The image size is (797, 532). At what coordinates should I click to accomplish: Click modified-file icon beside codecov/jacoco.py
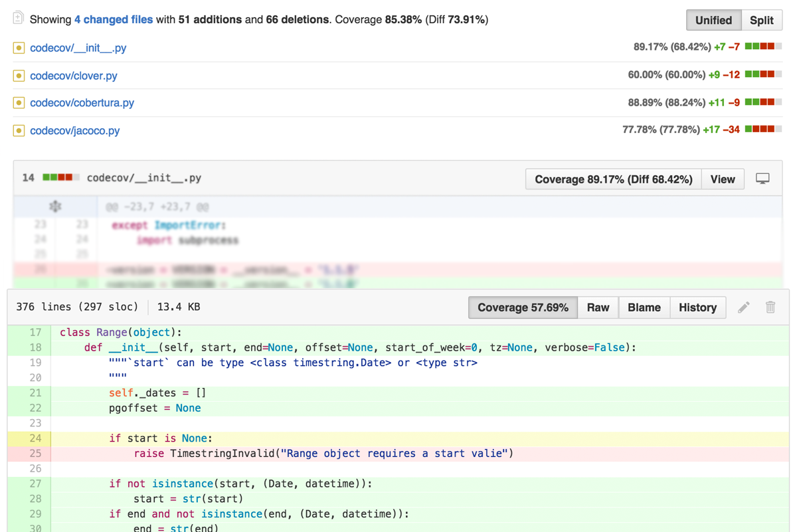click(x=19, y=131)
